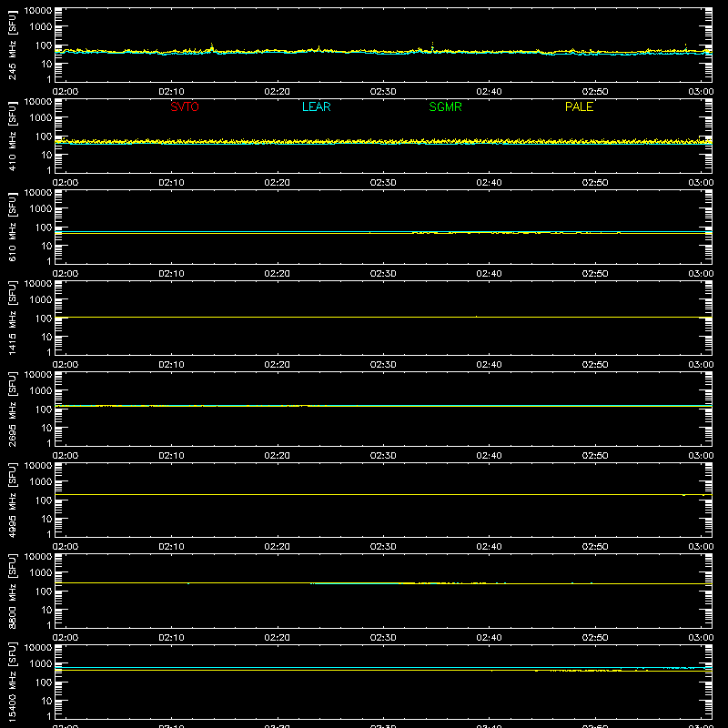Click the 1000 tick on 2695 MHz axis

pyautogui.click(x=41, y=390)
